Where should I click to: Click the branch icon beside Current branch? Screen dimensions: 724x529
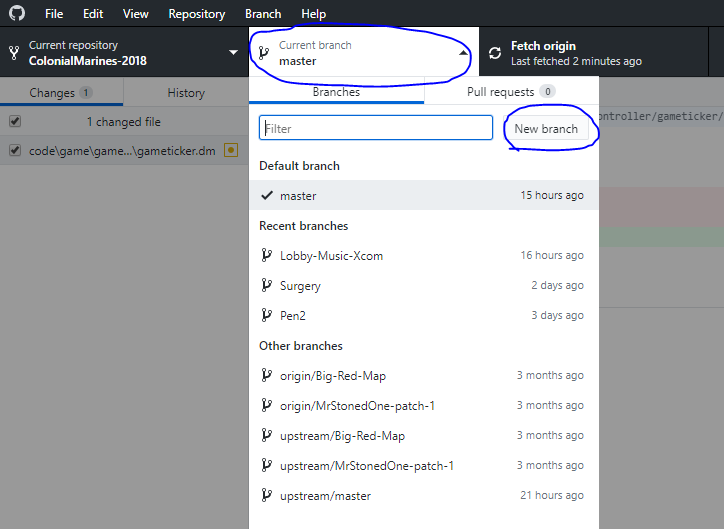tap(264, 53)
